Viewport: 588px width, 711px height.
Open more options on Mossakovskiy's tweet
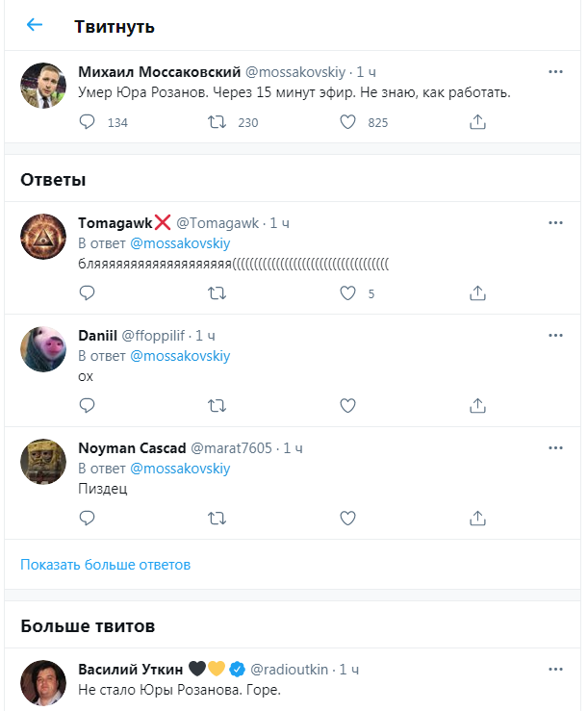555,72
